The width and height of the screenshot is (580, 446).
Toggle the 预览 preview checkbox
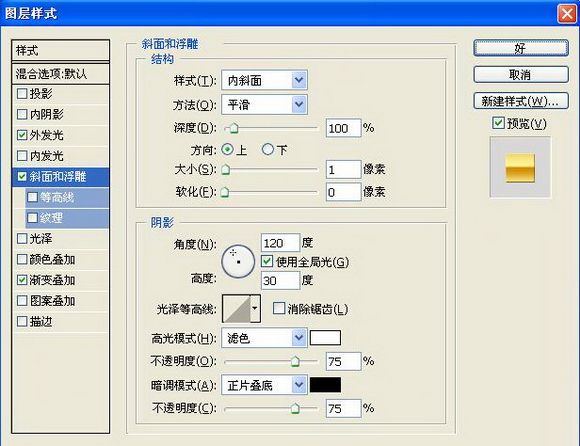498,123
